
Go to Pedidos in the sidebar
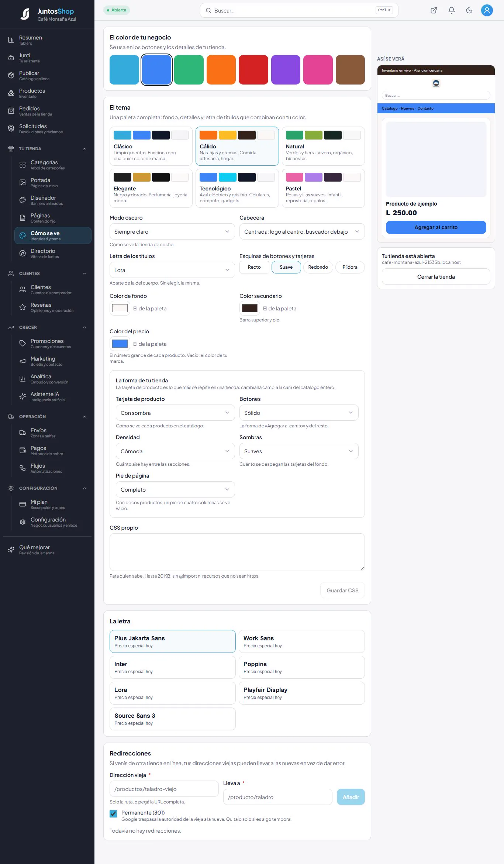pyautogui.click(x=47, y=111)
